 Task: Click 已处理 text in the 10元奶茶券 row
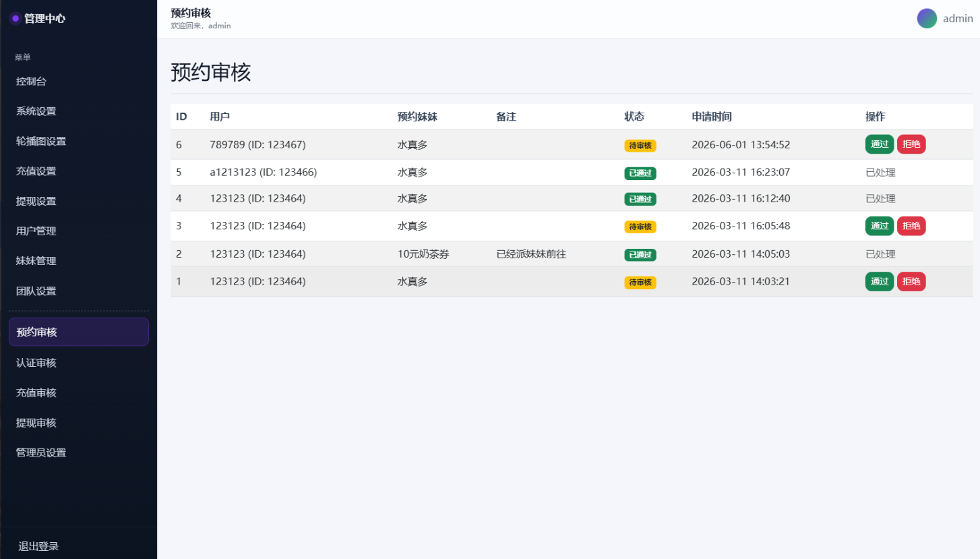880,254
